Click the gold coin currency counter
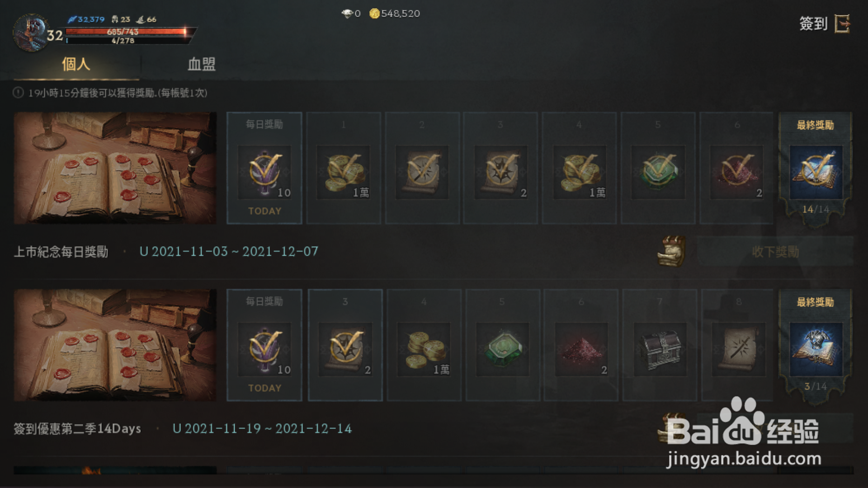868x488 pixels. pyautogui.click(x=395, y=14)
